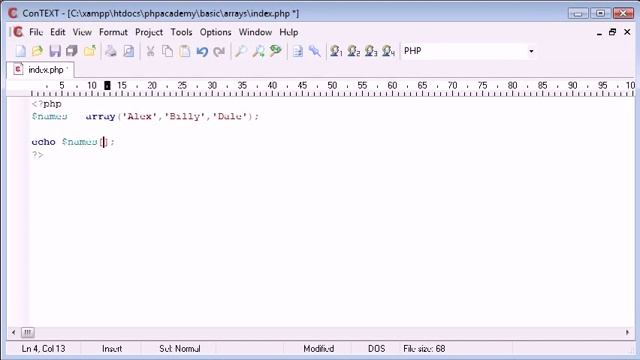Click the ConTEXT icon in title bar
The height and width of the screenshot is (360, 640).
[13, 13]
